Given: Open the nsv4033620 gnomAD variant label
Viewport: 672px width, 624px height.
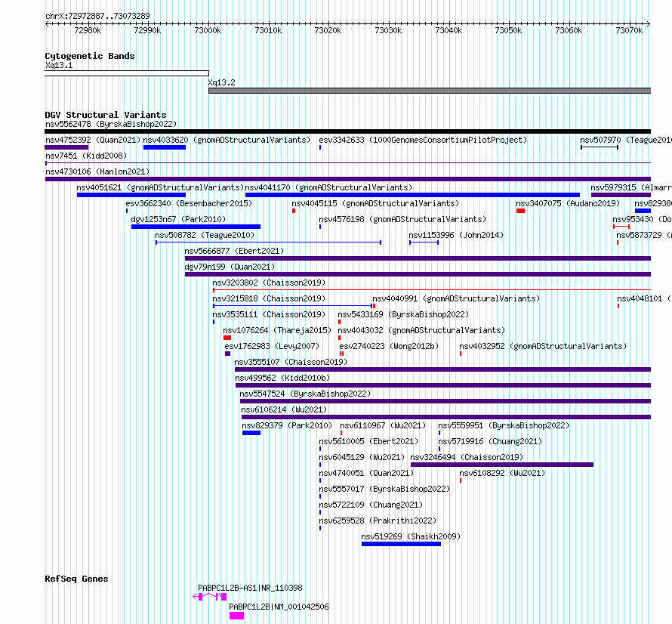Looking at the screenshot, I should click(227, 141).
